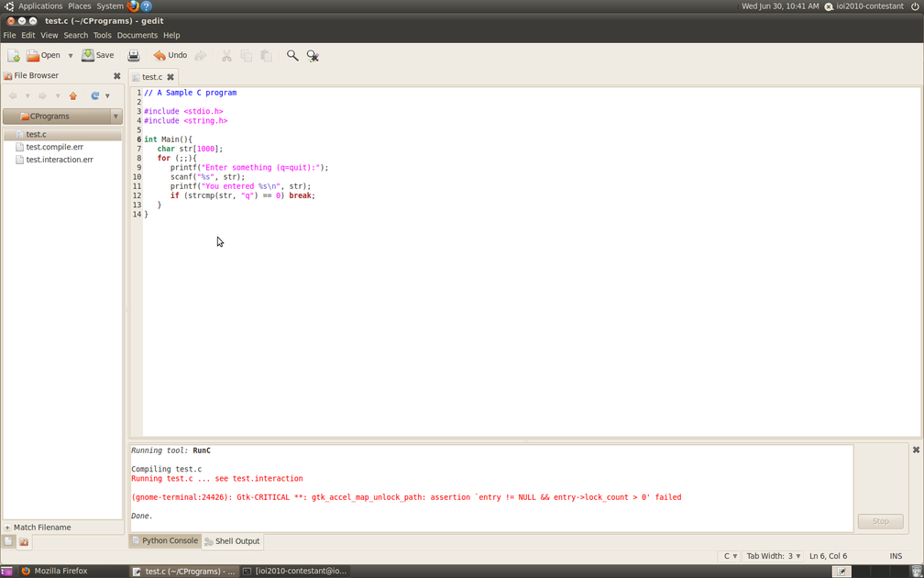924x578 pixels.
Task: Open the Tab Width dropdown
Action: pyautogui.click(x=773, y=556)
